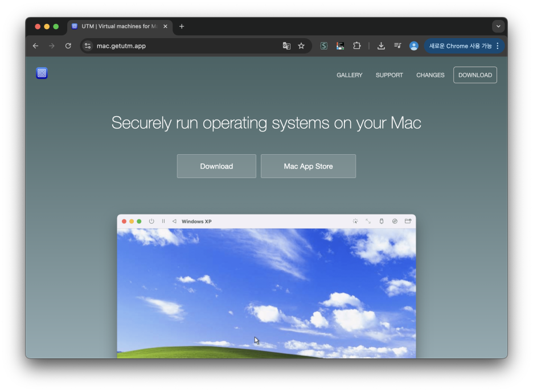This screenshot has width=533, height=392.
Task: Click the large Download button
Action: [216, 166]
